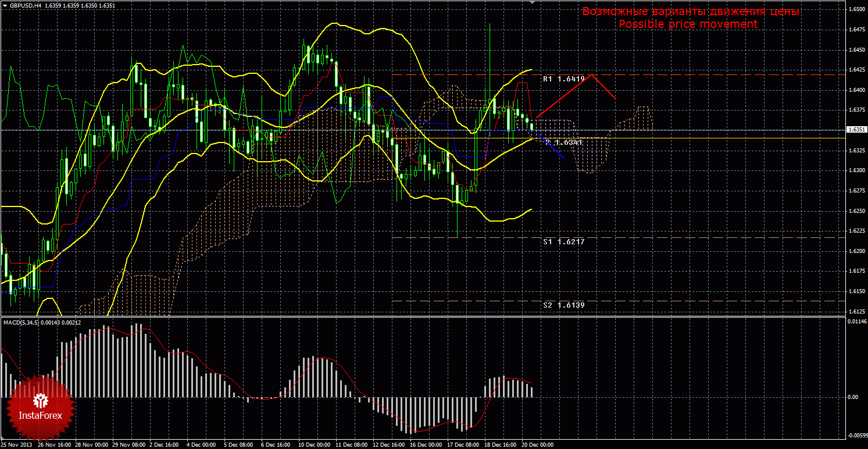Select the GBPUSD,H4 symbol label
868x449 pixels.
pos(25,5)
